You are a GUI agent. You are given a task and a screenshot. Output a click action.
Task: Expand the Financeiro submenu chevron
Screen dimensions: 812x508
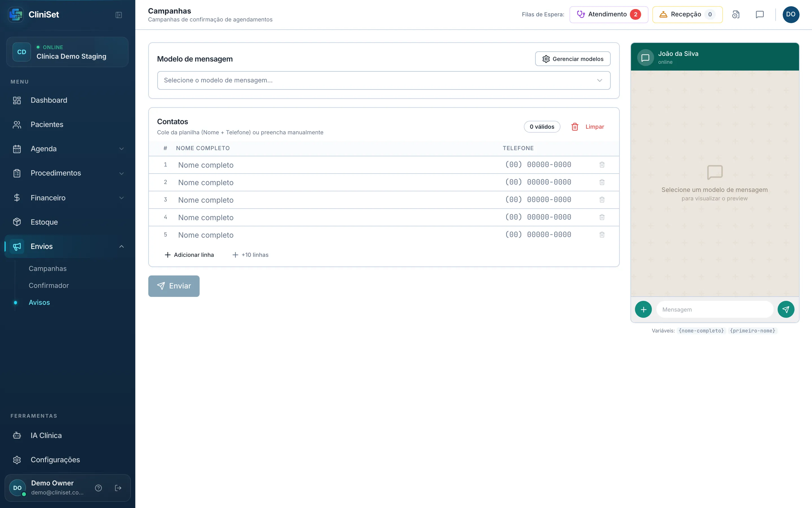pos(122,198)
